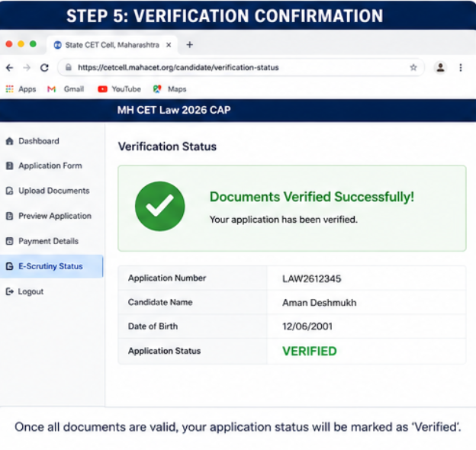Click Documents Verified Successfully! message
This screenshot has height=450, width=476.
[312, 197]
